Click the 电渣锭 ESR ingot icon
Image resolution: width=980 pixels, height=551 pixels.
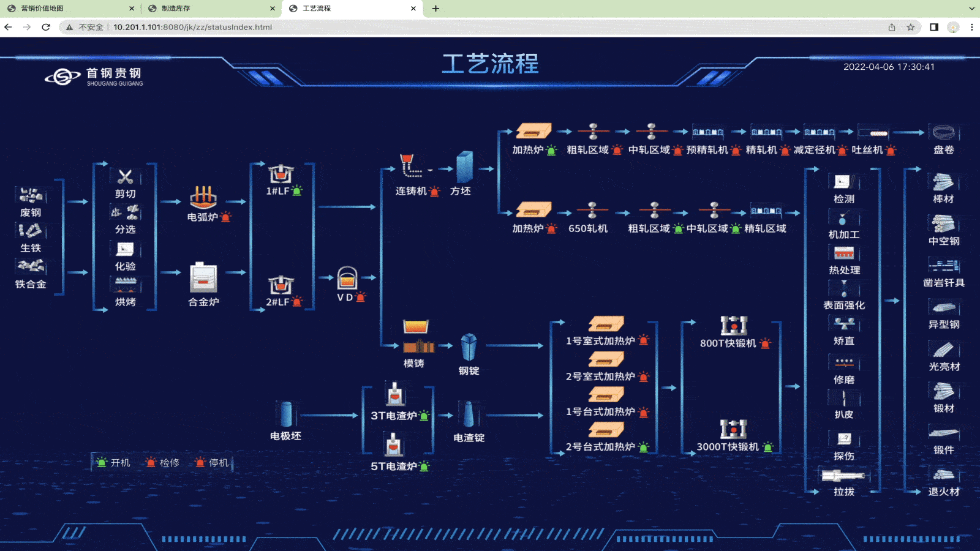pyautogui.click(x=469, y=414)
